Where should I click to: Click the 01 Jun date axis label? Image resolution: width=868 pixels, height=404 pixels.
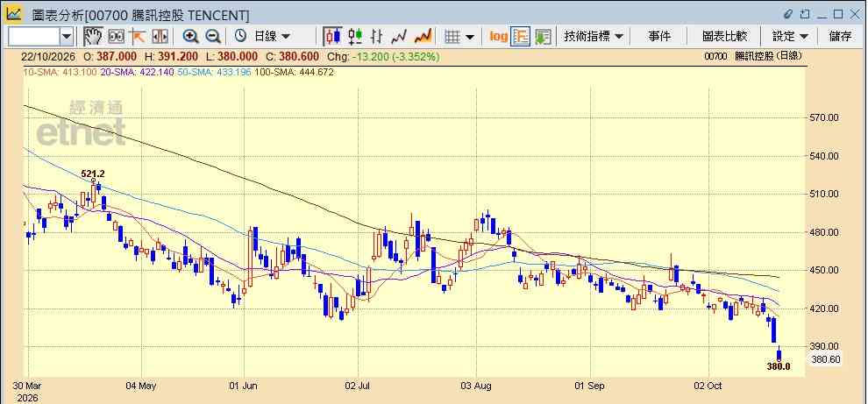pyautogui.click(x=243, y=386)
